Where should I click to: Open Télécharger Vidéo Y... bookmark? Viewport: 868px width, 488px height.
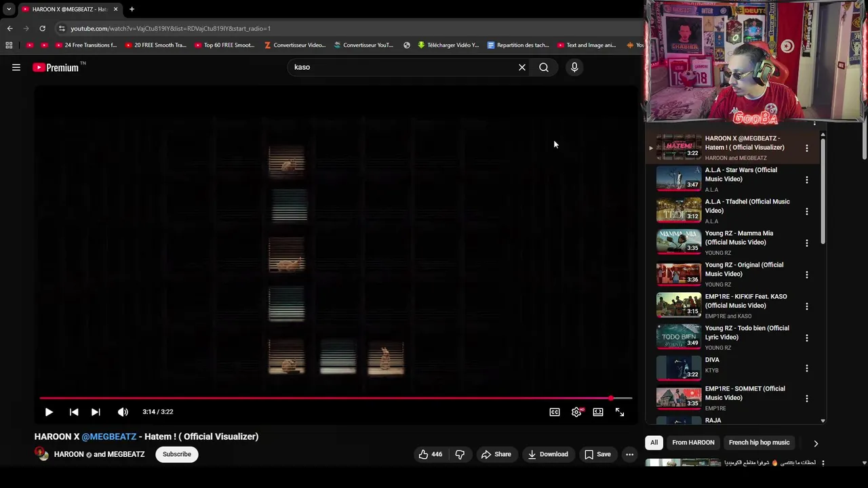point(448,45)
